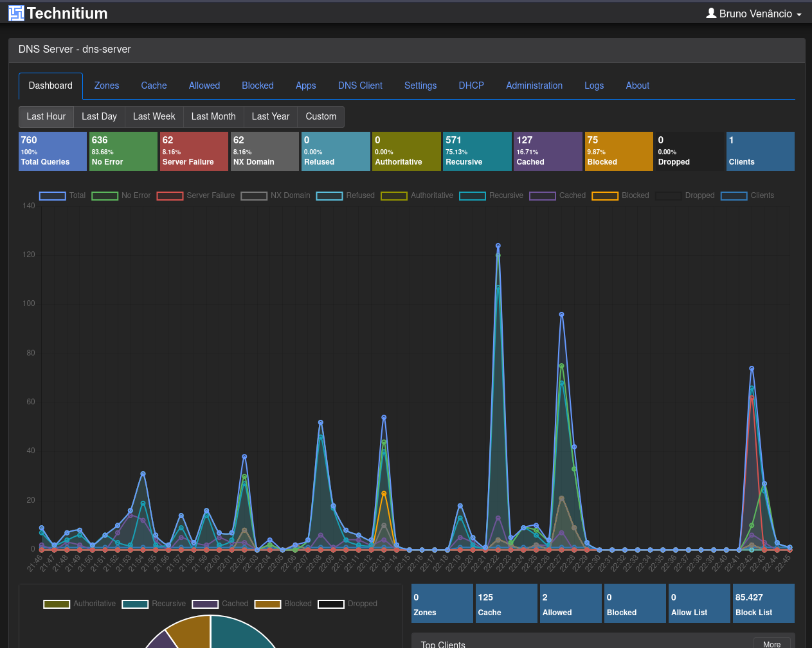Open the Settings tab
The width and height of the screenshot is (812, 648).
pos(420,85)
